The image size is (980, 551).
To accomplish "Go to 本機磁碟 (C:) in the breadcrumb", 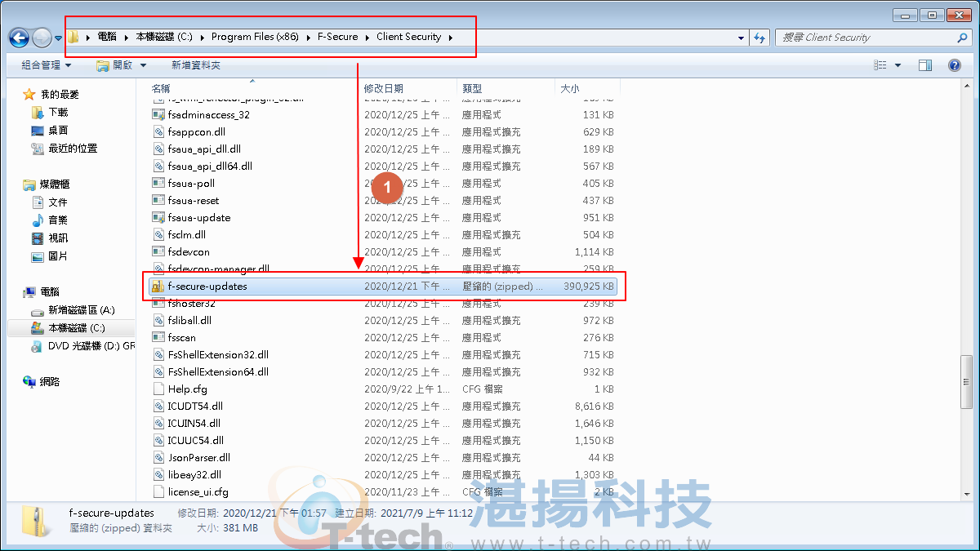I will 164,38.
